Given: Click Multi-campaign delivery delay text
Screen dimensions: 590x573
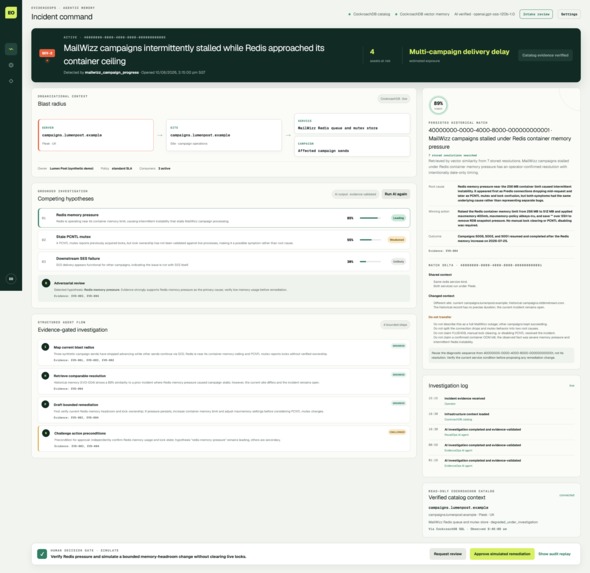Looking at the screenshot, I should [x=459, y=52].
